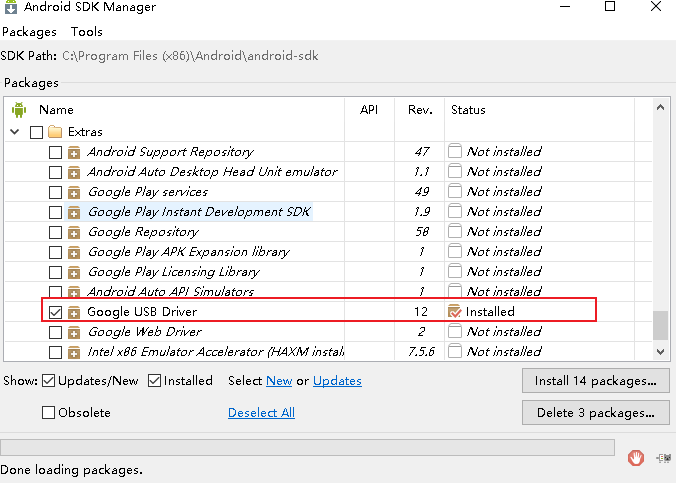
Task: Click revision 58 of Google Repository
Action: tap(422, 232)
